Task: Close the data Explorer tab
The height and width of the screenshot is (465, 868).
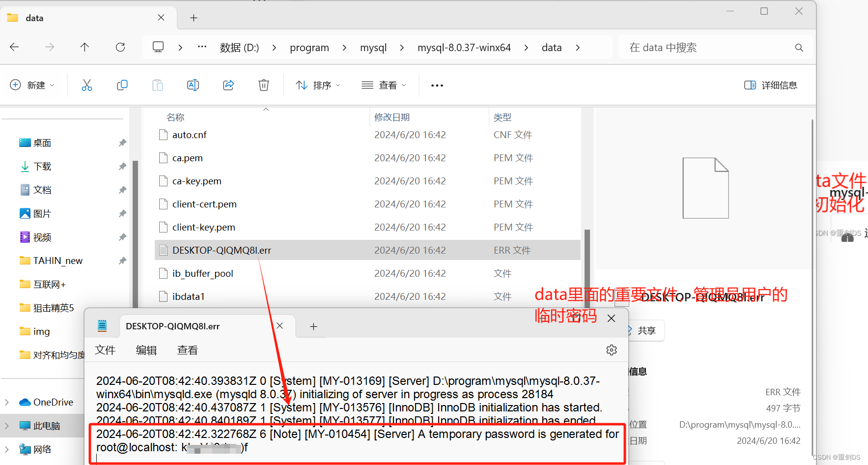Action: (161, 18)
